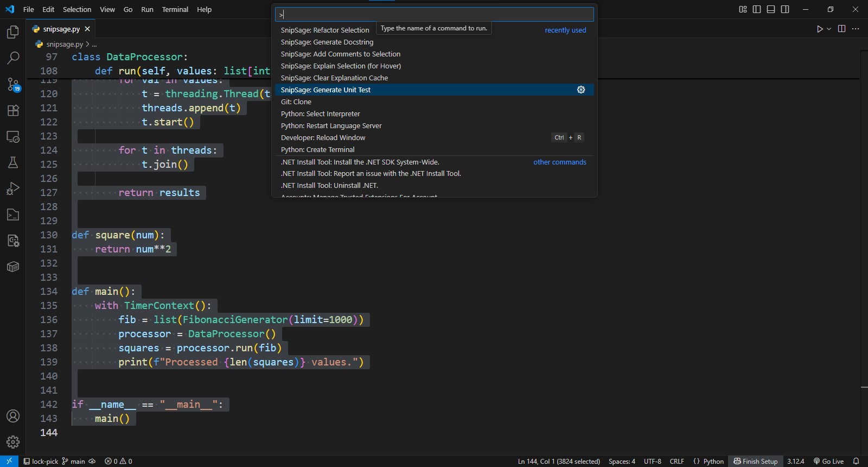
Task: Open errors and warnings count in status bar
Action: click(119, 461)
